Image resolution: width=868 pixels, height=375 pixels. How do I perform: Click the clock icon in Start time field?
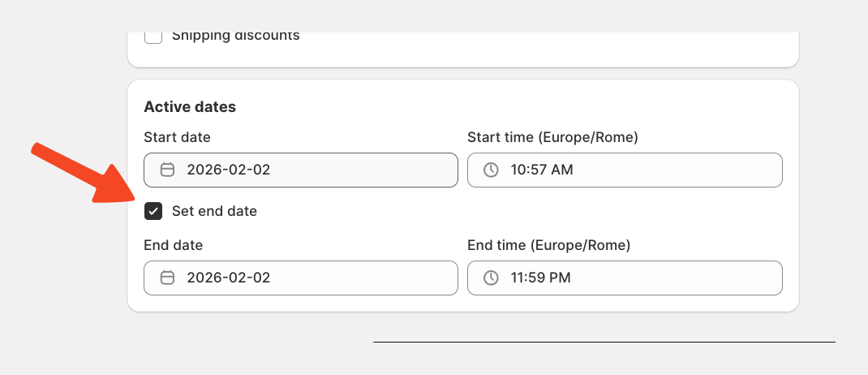(491, 170)
